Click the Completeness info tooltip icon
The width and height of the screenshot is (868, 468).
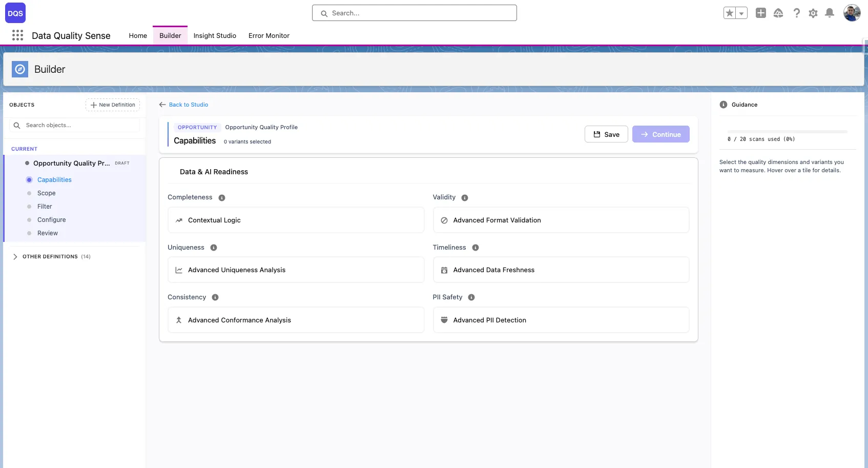tap(221, 197)
